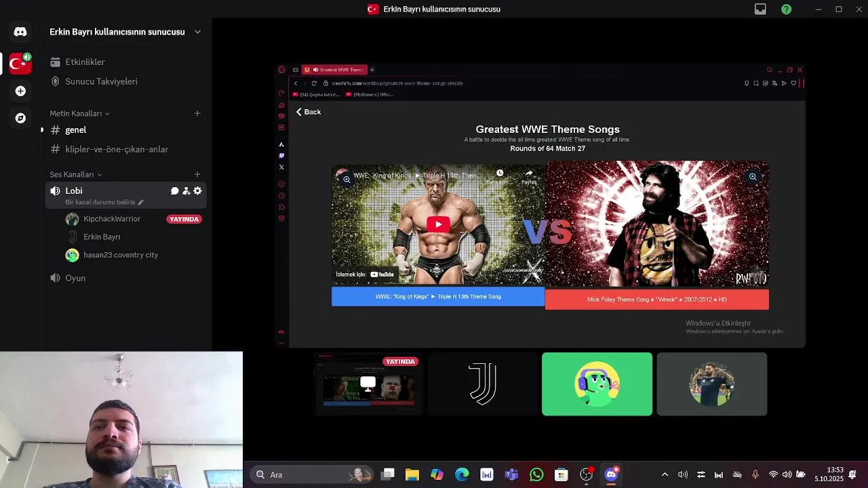Invite people to Lobi channel
The image size is (868, 488).
[x=186, y=191]
